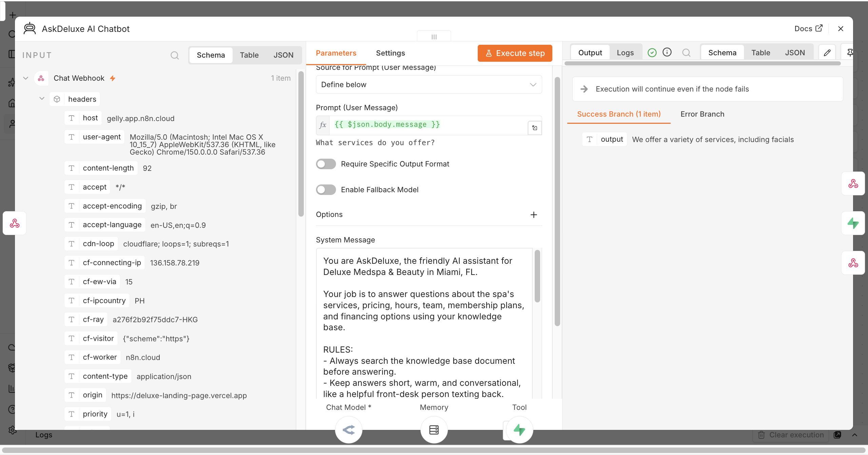Screen dimensions: 868x455
Task: Open the Memory sub-node database icon
Action: click(x=434, y=430)
